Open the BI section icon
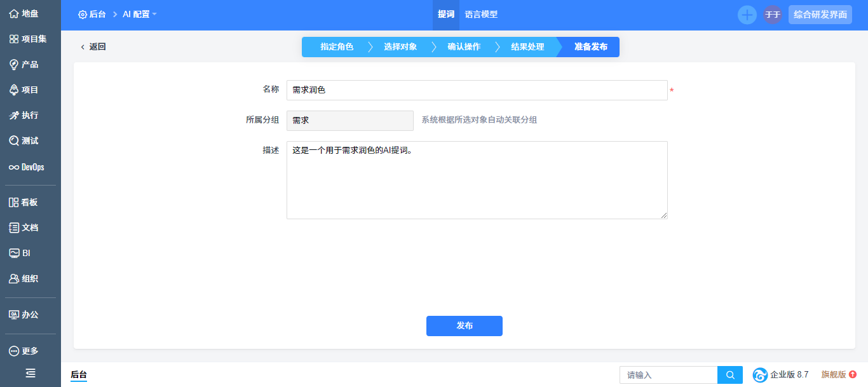The width and height of the screenshot is (868, 387). [14, 253]
